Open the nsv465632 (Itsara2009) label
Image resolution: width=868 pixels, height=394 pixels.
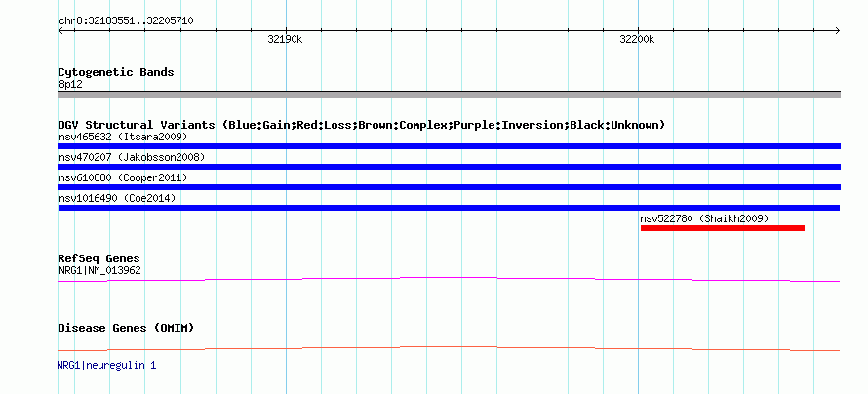123,137
